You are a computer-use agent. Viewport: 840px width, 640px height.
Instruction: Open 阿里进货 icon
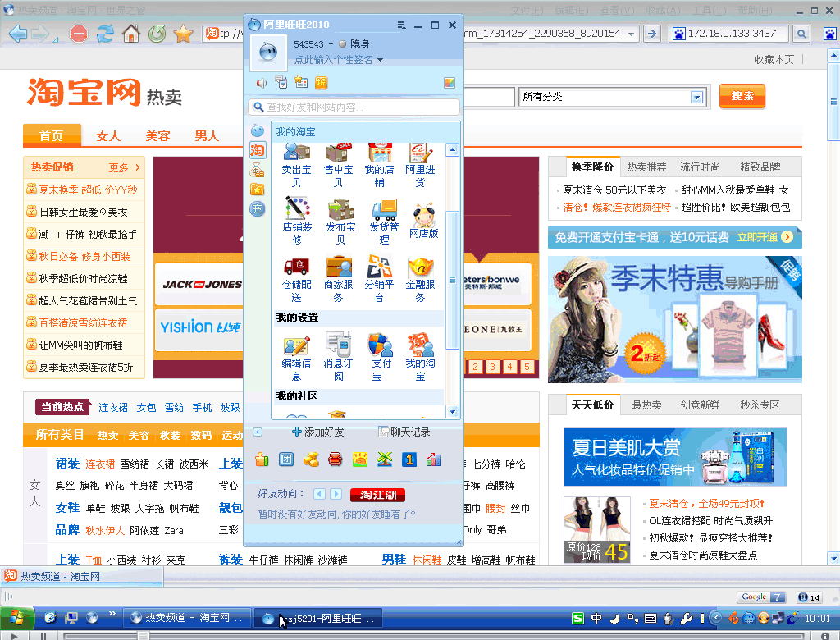click(420, 165)
